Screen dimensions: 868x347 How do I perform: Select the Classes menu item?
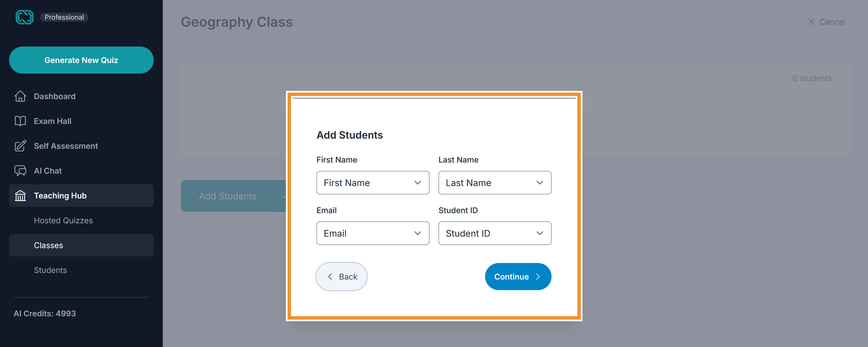tap(81, 245)
